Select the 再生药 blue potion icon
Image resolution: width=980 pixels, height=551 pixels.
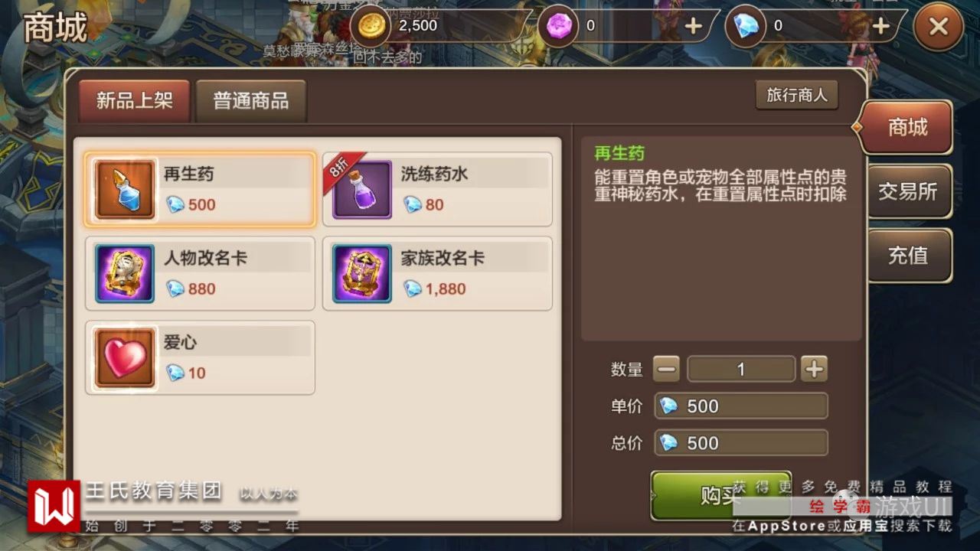pos(125,189)
